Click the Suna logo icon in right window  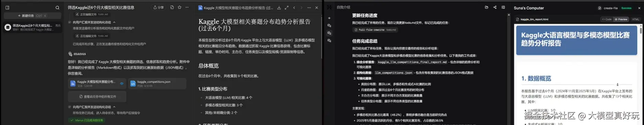pyautogui.click(x=329, y=7)
